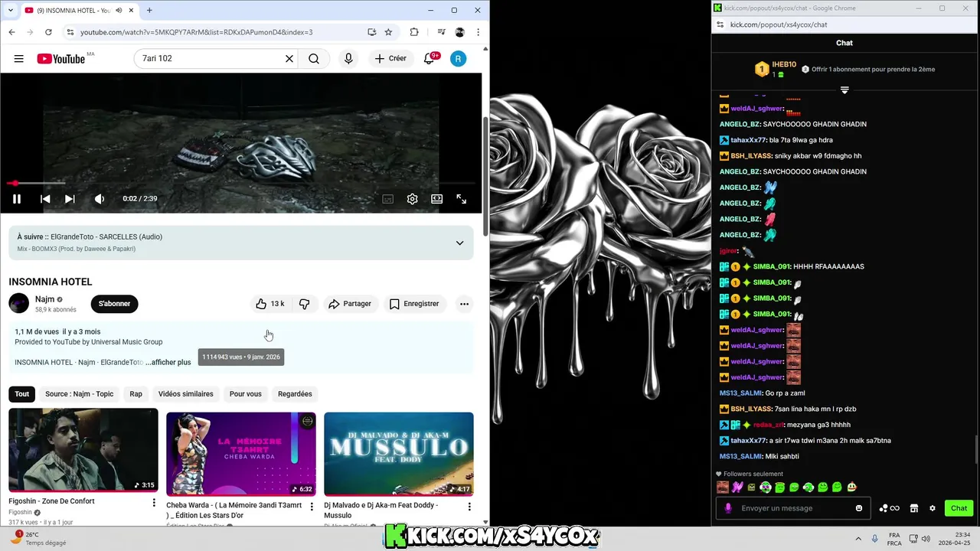980x551 pixels.
Task: Save video with Enregistrer button
Action: (413, 304)
